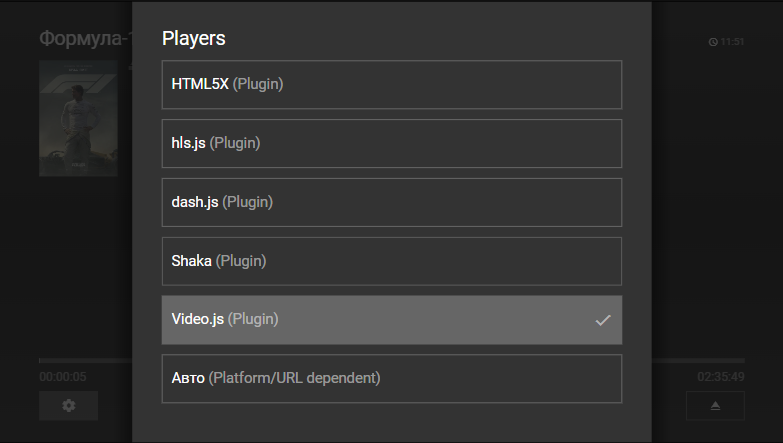Switch to the Shaka plugin player

pos(391,261)
